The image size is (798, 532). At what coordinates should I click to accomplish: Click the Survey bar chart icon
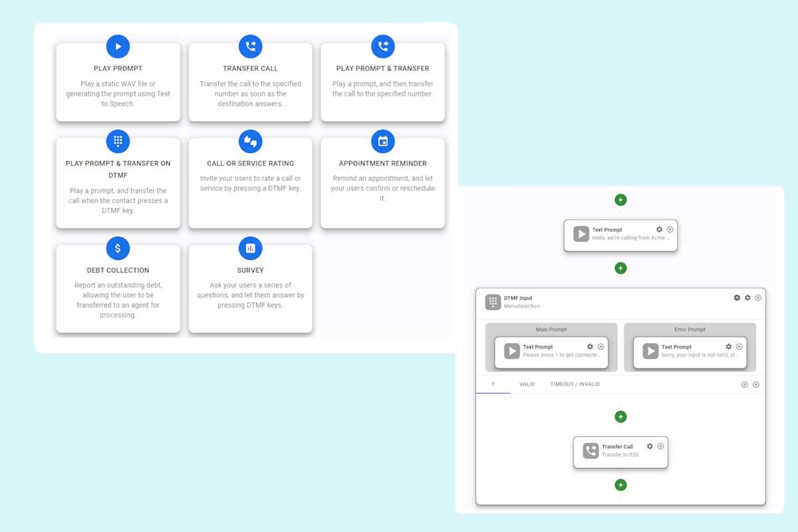(251, 248)
